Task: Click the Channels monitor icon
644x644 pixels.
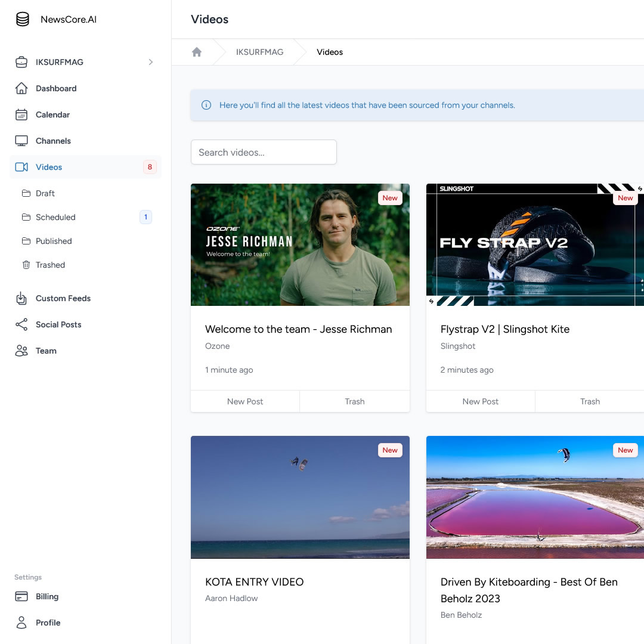Action: [x=21, y=141]
